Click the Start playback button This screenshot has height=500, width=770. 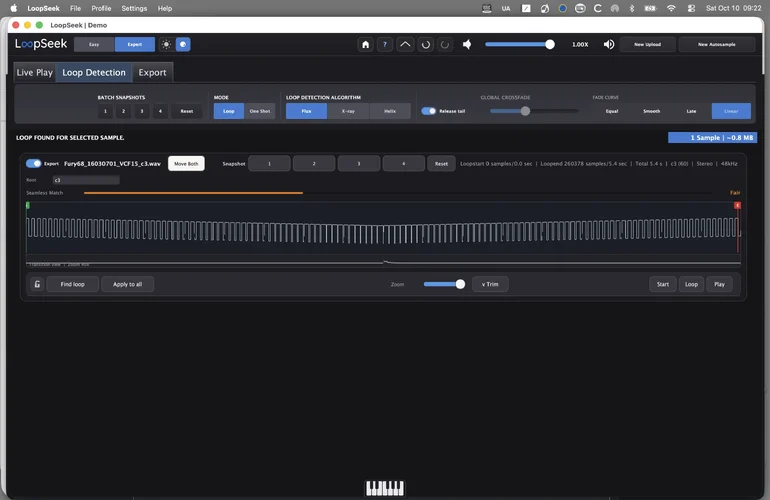[x=663, y=284]
